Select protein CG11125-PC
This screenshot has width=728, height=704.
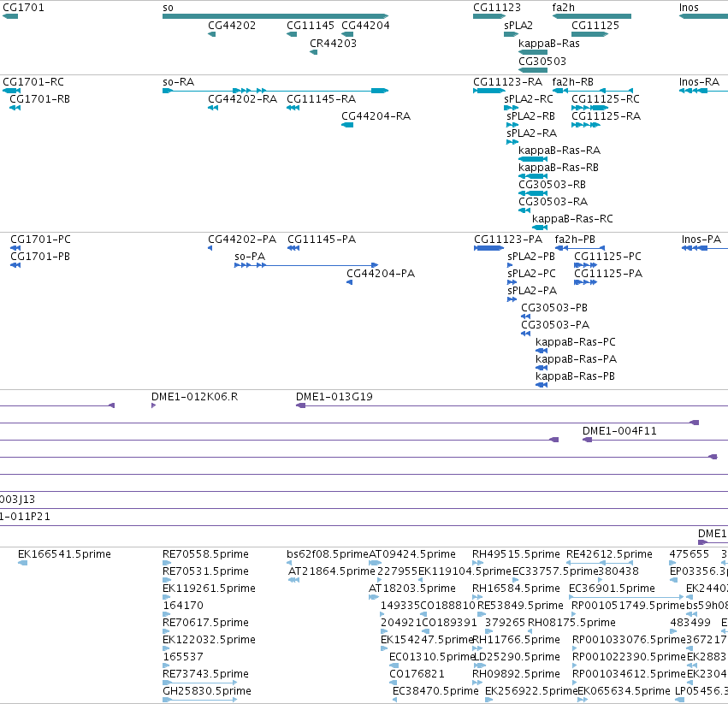[607, 257]
